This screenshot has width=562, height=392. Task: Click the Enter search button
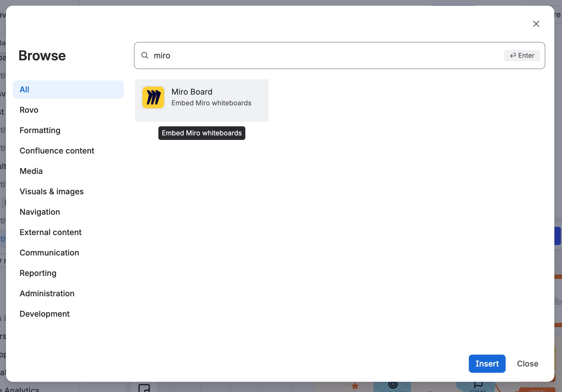pyautogui.click(x=522, y=56)
